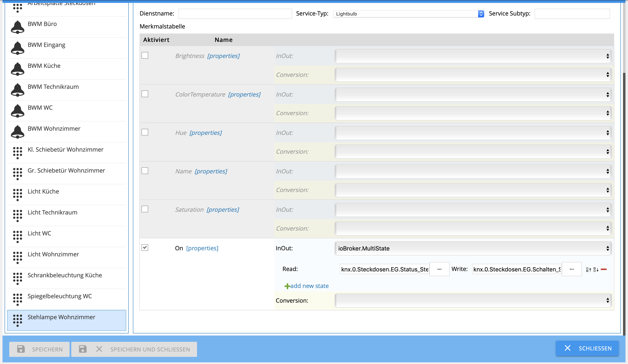Remove the state with red minus icon

[603, 269]
